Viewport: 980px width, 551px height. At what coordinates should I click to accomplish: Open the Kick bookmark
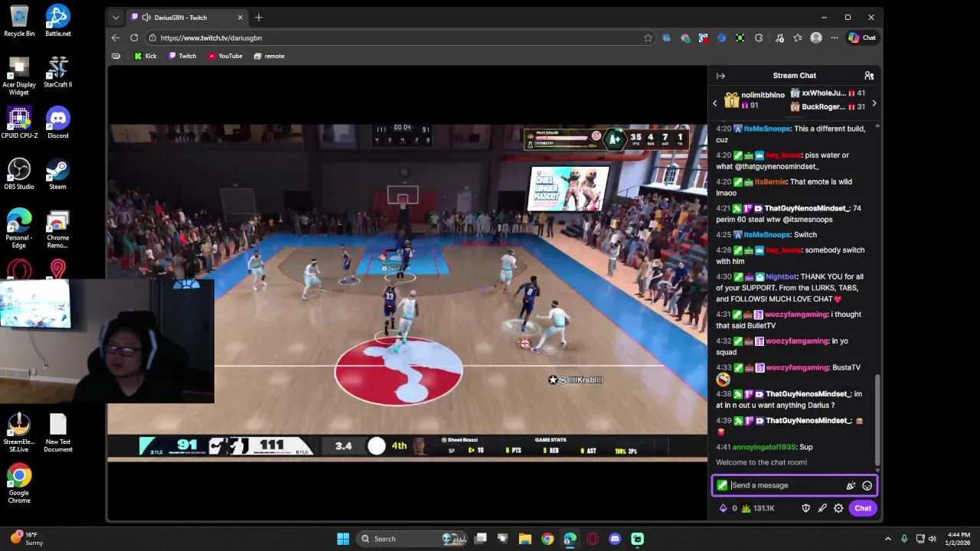pyautogui.click(x=145, y=56)
